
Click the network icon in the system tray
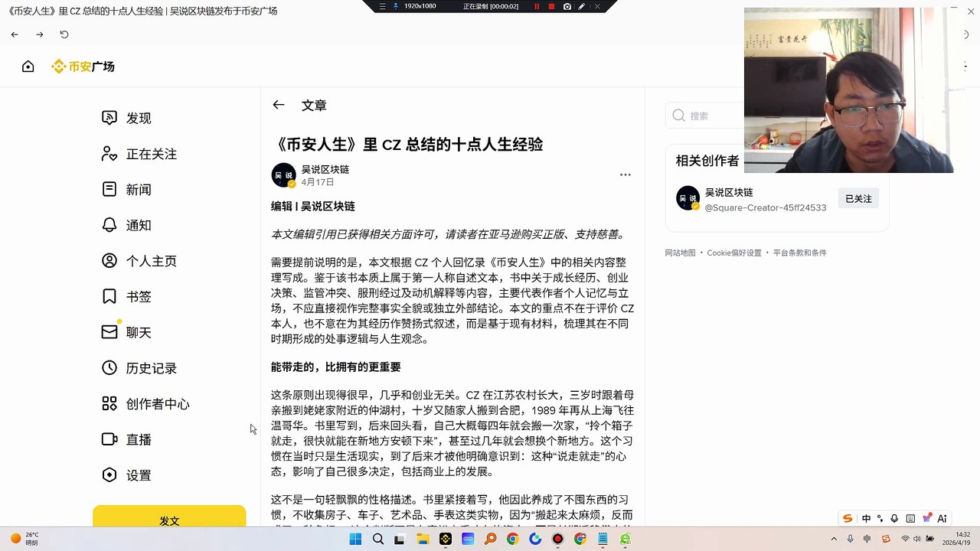point(905,539)
